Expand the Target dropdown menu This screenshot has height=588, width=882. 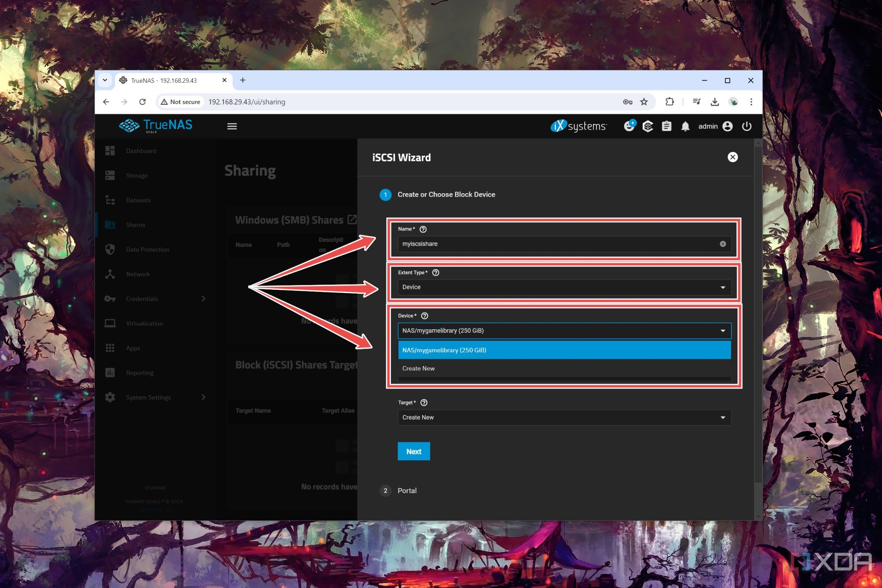(722, 417)
